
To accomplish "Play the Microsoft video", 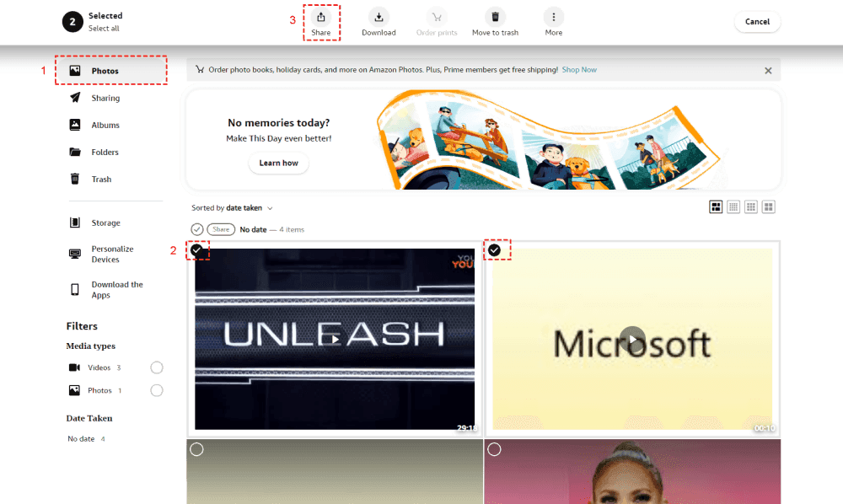I will (633, 340).
